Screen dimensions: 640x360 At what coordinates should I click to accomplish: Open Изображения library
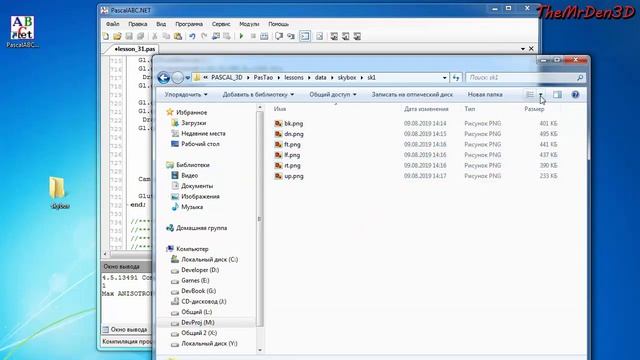196,197
